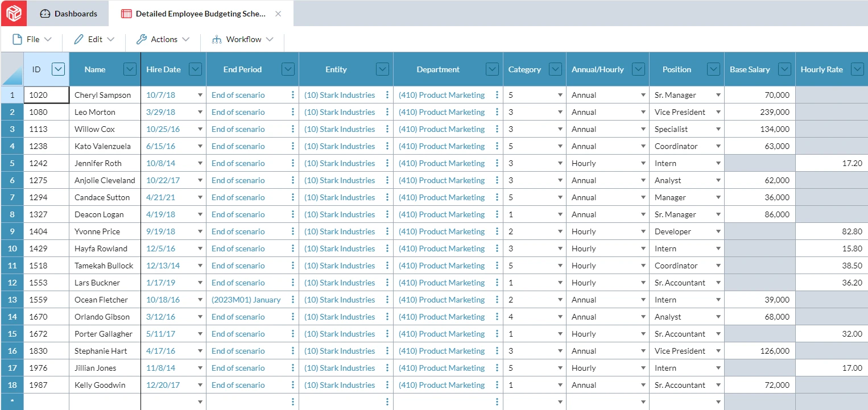Open three-dot menu for Hayfa Rowland Department
Image resolution: width=868 pixels, height=410 pixels.
click(497, 249)
